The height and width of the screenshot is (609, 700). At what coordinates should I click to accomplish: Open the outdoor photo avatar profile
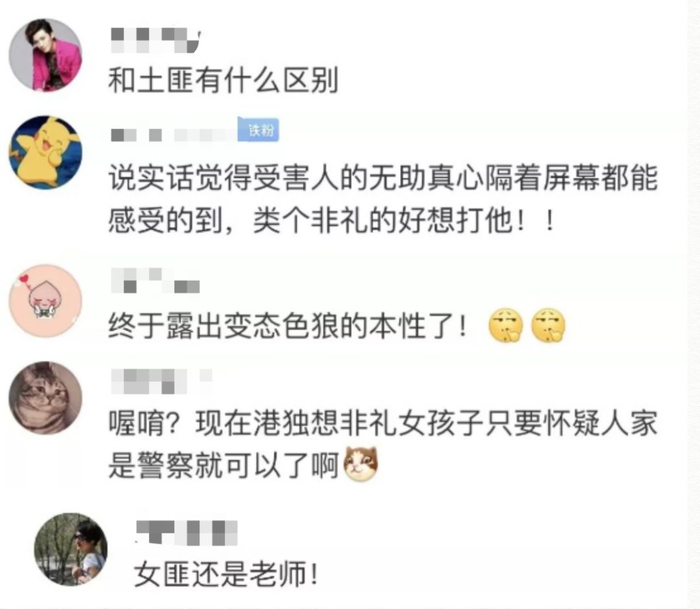[71, 549]
